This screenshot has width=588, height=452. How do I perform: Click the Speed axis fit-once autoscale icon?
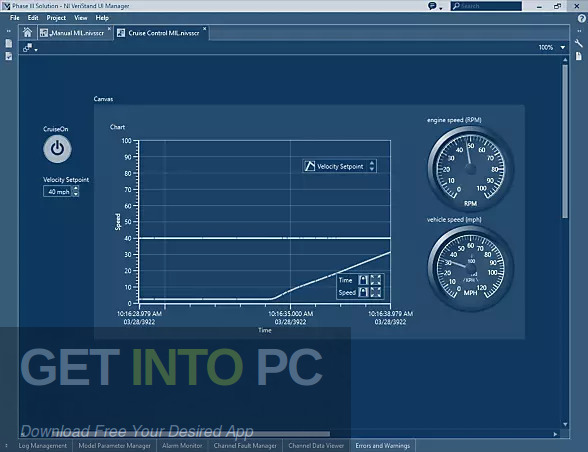point(375,292)
